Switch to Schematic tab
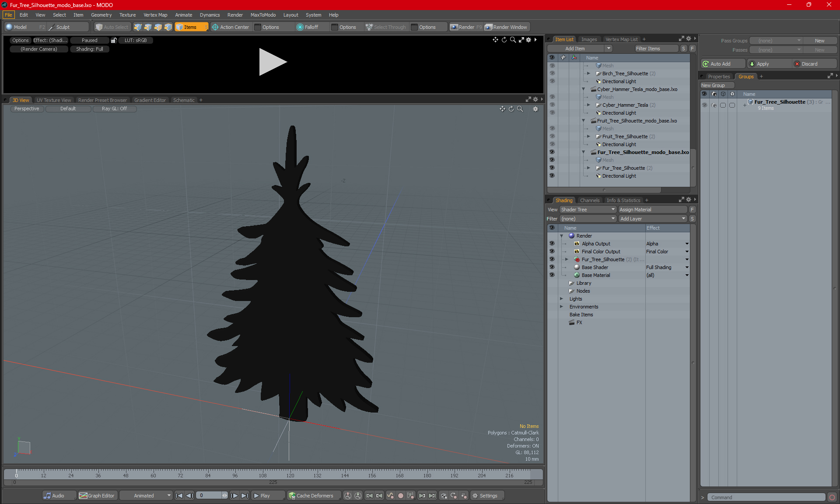Viewport: 840px width, 504px height. 184,100
